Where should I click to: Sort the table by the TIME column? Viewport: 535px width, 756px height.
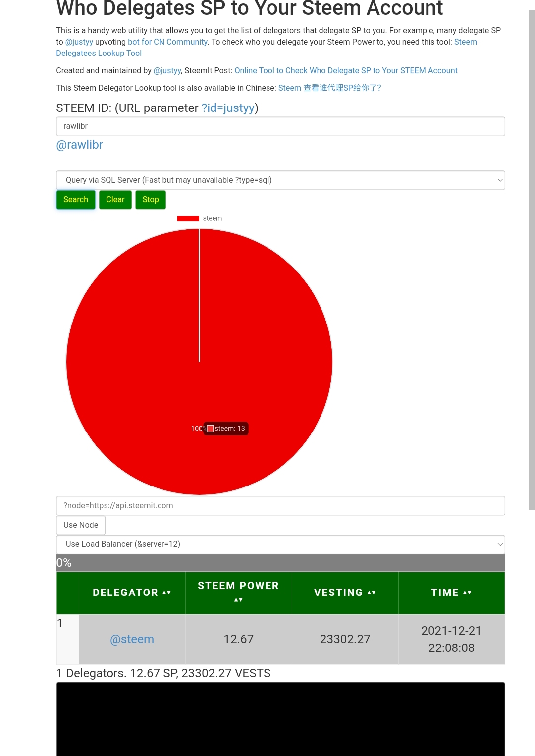(451, 593)
